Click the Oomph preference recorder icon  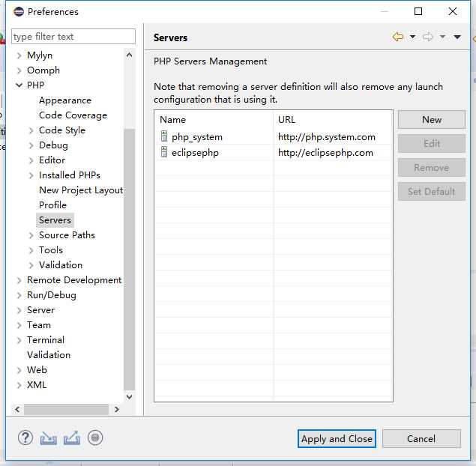click(95, 438)
